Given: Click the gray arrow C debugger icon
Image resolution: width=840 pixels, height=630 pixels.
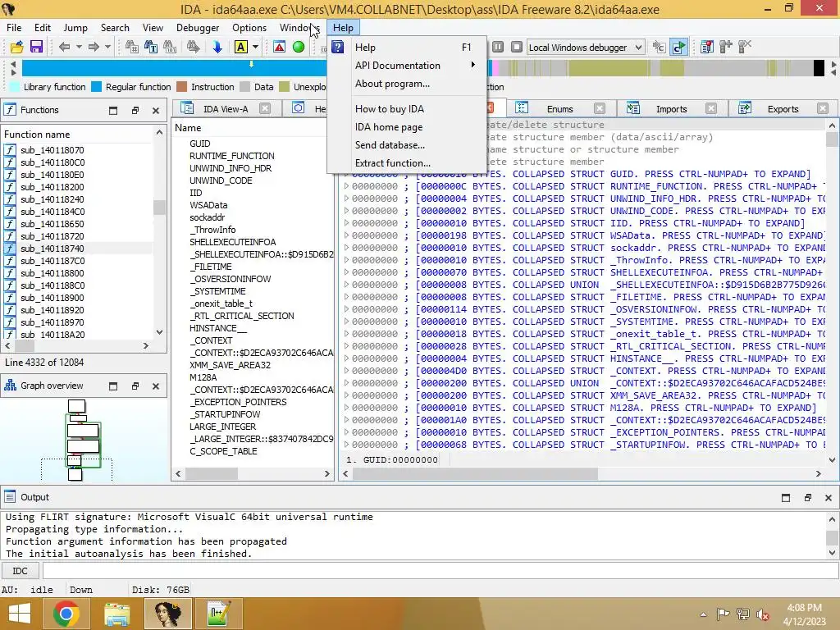Looking at the screenshot, I should click(x=659, y=47).
